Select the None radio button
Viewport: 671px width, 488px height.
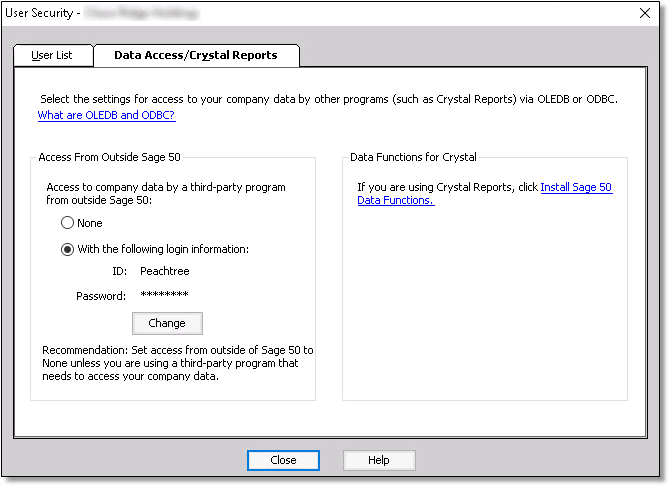pyautogui.click(x=67, y=223)
